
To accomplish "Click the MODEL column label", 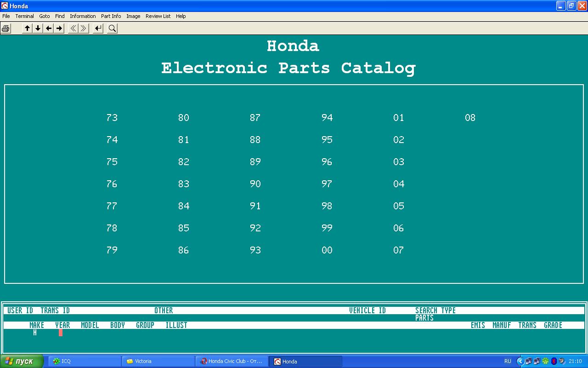I will click(90, 325).
